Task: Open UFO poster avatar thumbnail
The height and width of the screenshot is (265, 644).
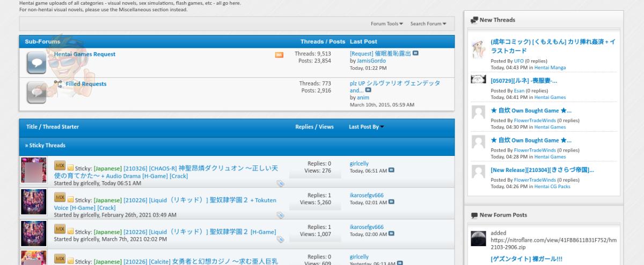Action: 478,48
